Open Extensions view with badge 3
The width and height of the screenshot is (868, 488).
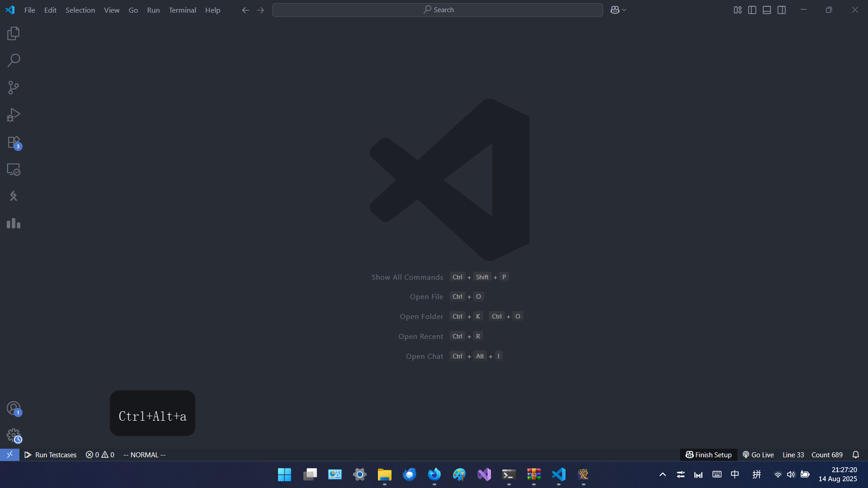coord(14,142)
